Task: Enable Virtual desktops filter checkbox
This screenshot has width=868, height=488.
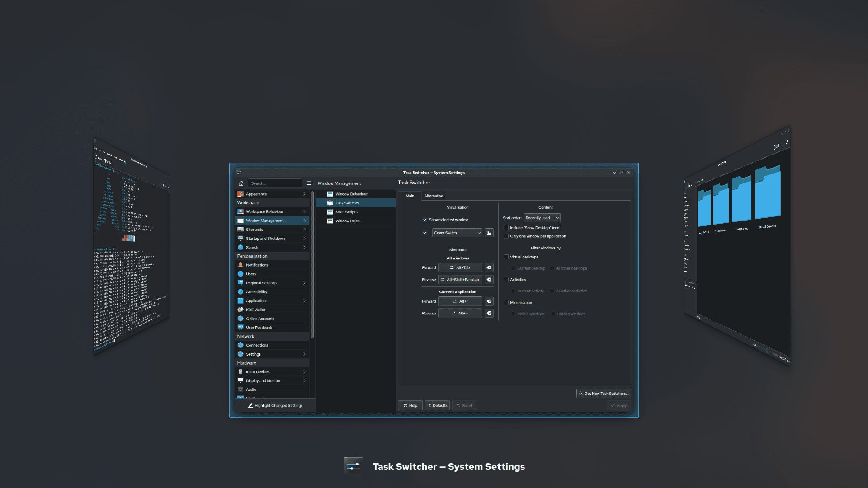Action: (506, 257)
